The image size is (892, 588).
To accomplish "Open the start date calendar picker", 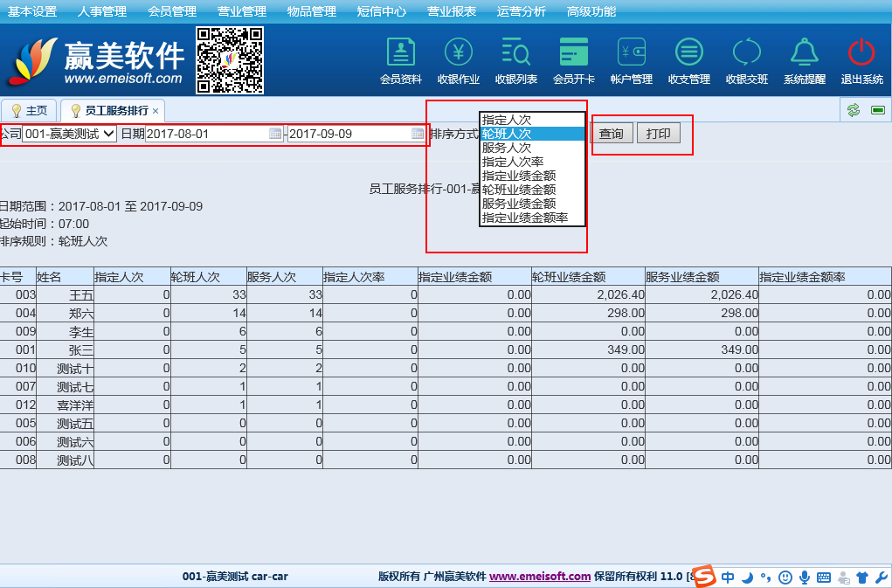I will point(275,134).
